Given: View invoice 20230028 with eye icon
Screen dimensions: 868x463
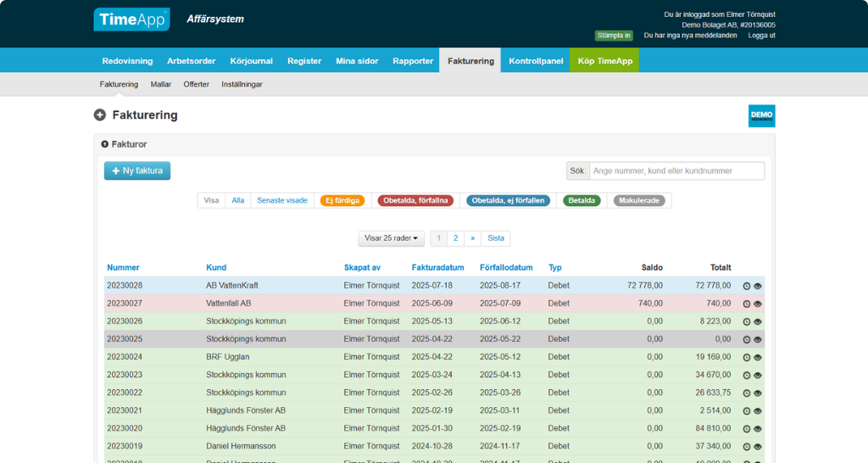Looking at the screenshot, I should [x=758, y=287].
